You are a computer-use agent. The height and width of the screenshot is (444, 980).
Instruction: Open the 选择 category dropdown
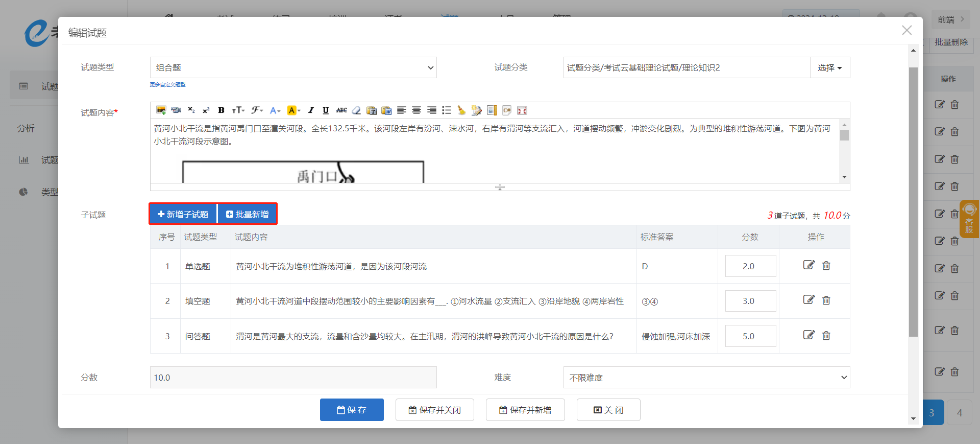tap(829, 67)
